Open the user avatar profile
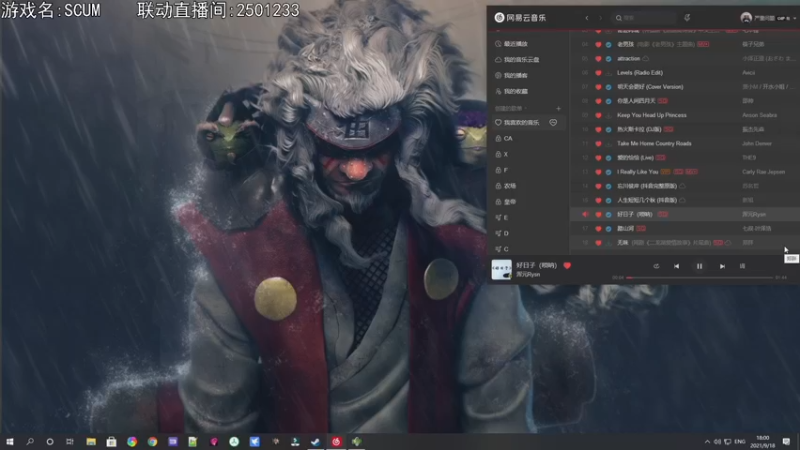The width and height of the screenshot is (800, 450). pyautogui.click(x=746, y=18)
